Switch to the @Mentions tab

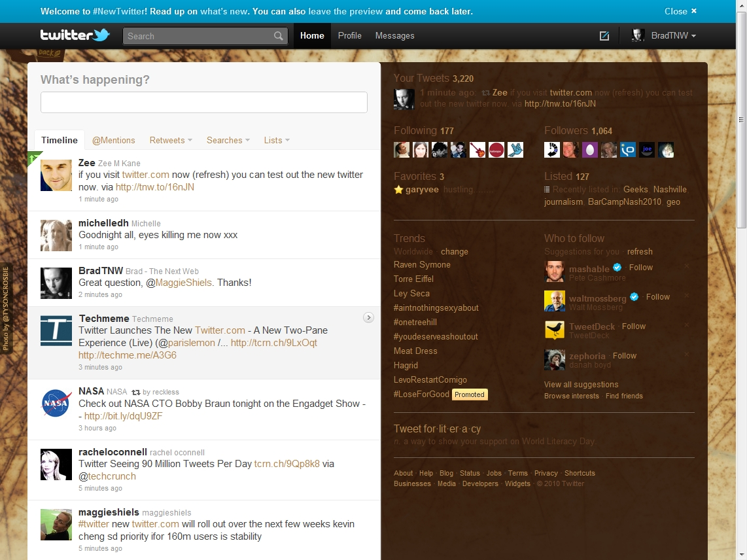pos(113,140)
